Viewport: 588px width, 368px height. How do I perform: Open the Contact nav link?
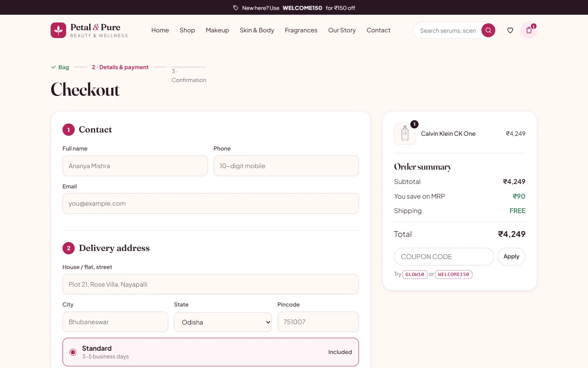[x=379, y=30]
